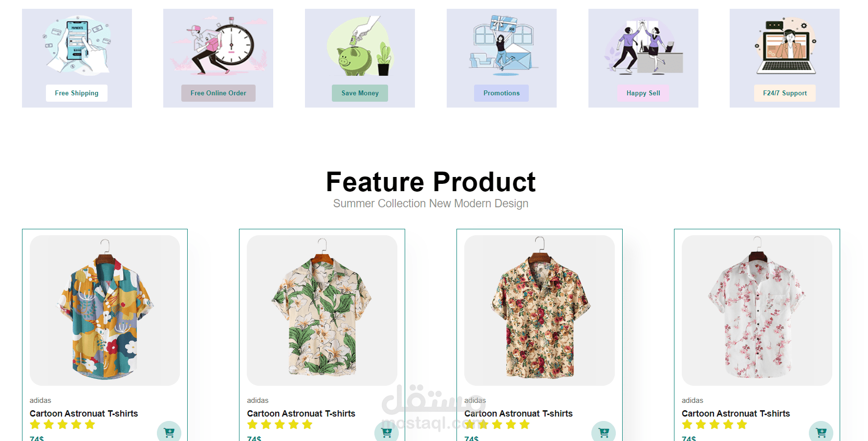868x441 pixels.
Task: Open the colorful abstract shirt product image
Action: point(105,310)
